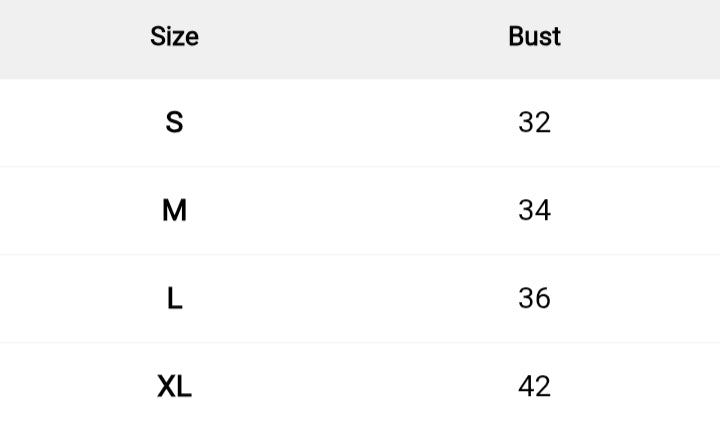Select the XL size label

click(174, 386)
